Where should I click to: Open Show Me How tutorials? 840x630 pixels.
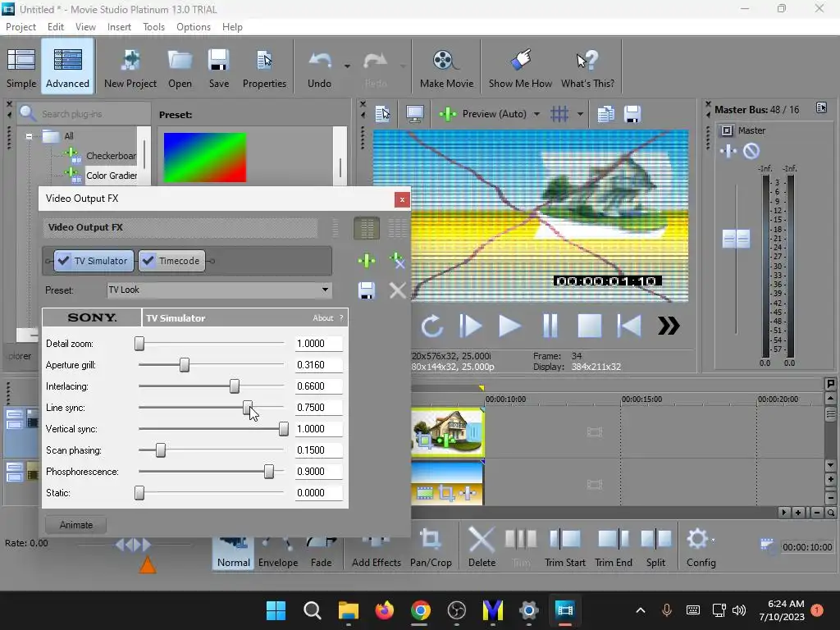[520, 68]
